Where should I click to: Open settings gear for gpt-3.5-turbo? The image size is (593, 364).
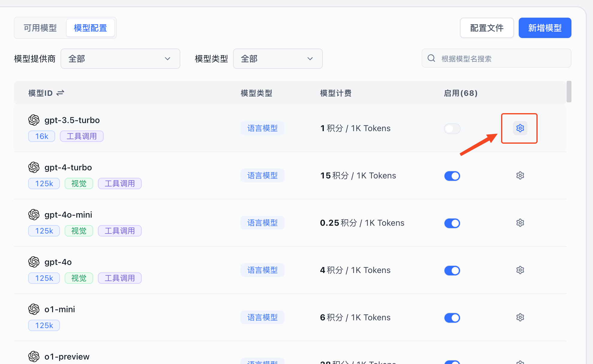point(520,128)
